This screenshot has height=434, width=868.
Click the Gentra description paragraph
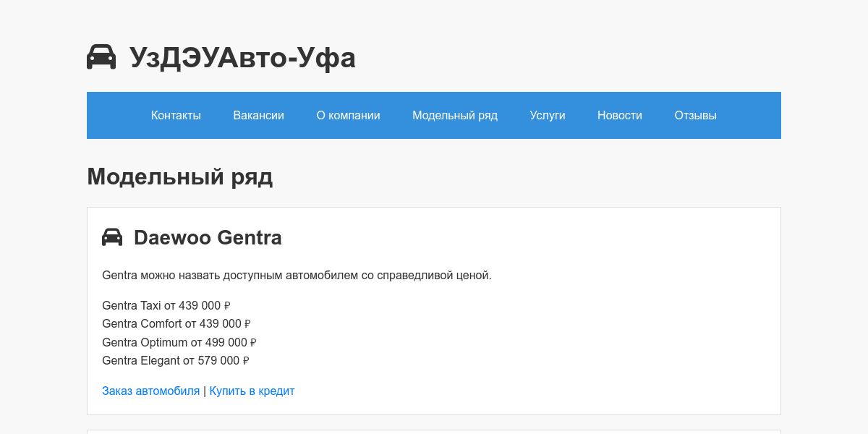tap(297, 276)
